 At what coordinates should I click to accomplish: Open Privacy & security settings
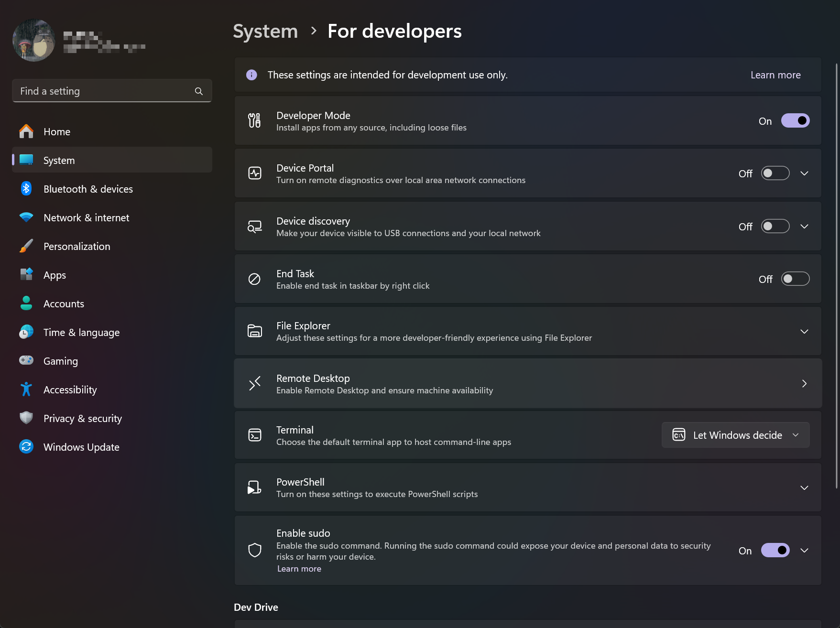pos(112,418)
